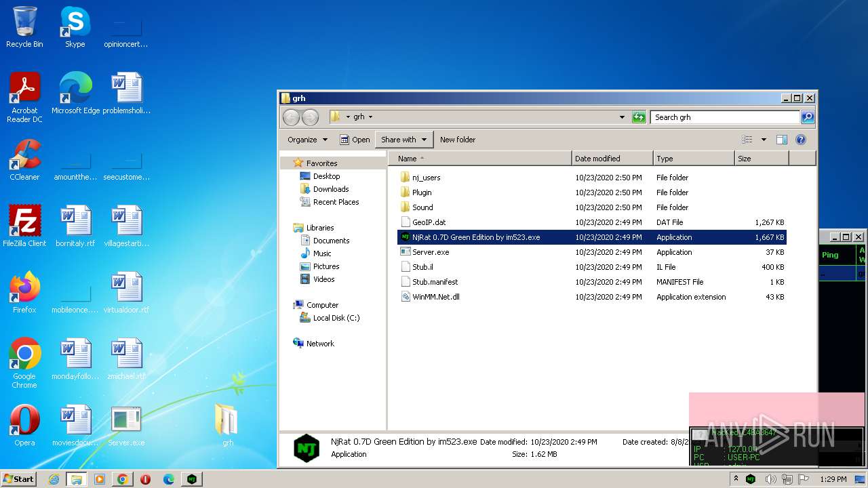868x488 pixels.
Task: Expand the grh breadcrumb arrow
Action: (x=370, y=117)
